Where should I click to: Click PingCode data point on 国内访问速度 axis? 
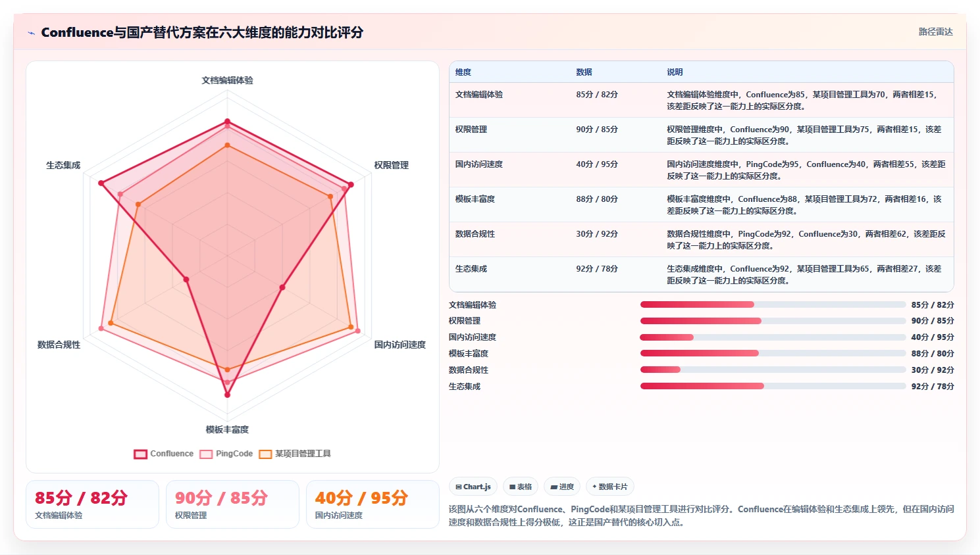coord(357,331)
